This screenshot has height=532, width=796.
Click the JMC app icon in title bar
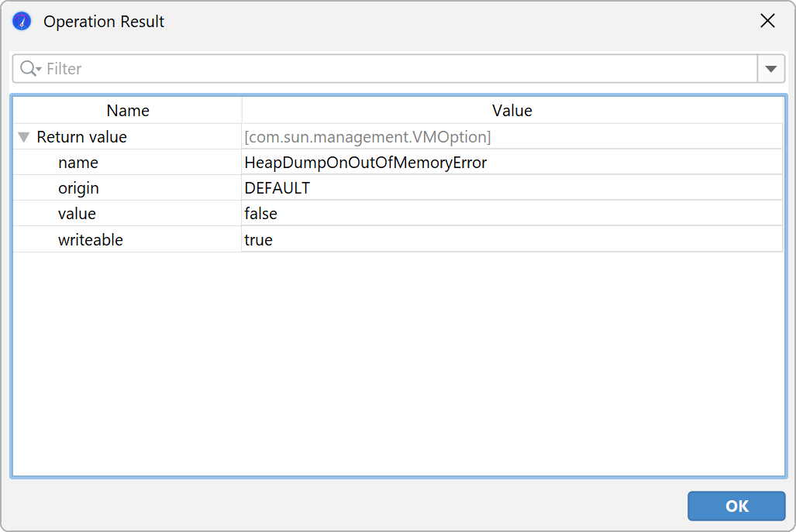(x=22, y=22)
